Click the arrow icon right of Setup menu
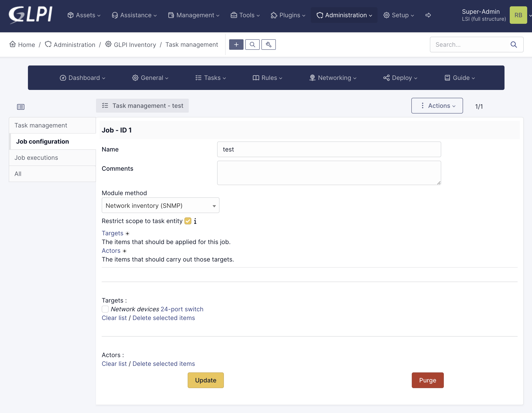532x413 pixels. 428,15
